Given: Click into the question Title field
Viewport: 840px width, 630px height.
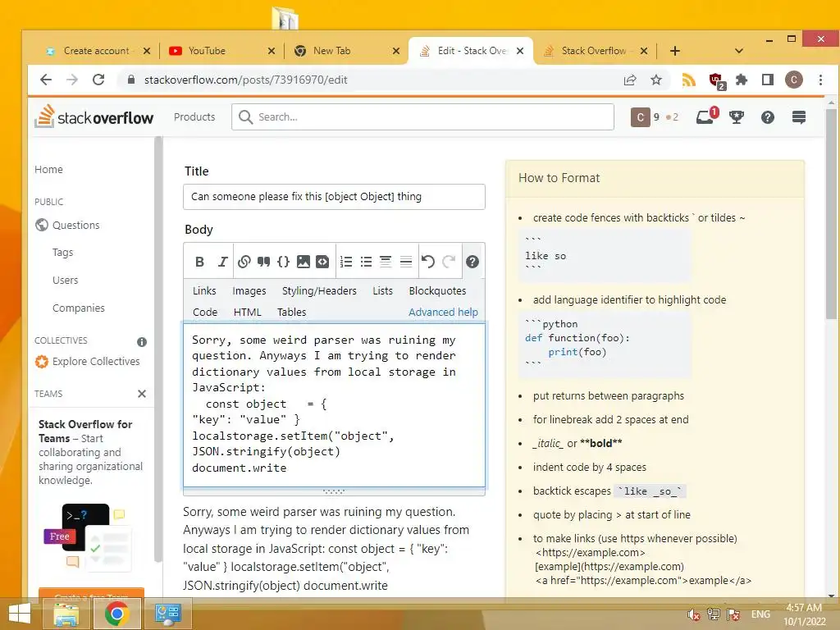Looking at the screenshot, I should 334,197.
